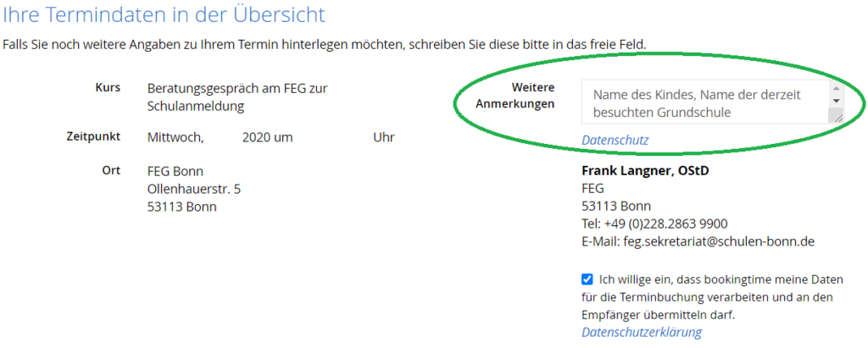Click the feg.sekretariat@schulen-bonn.de email address
This screenshot has width=868, height=348.
click(x=719, y=242)
